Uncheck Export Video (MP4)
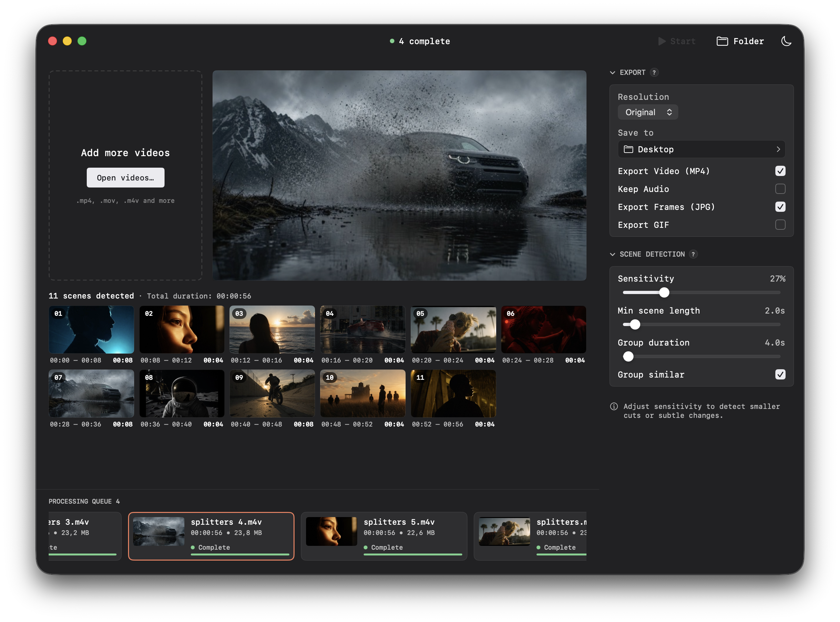Viewport: 840px width, 622px height. [x=780, y=171]
